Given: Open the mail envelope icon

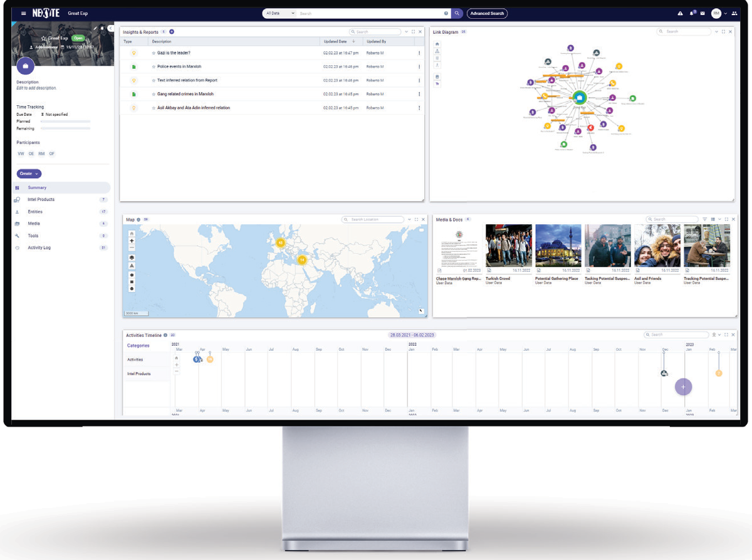Looking at the screenshot, I should [702, 13].
